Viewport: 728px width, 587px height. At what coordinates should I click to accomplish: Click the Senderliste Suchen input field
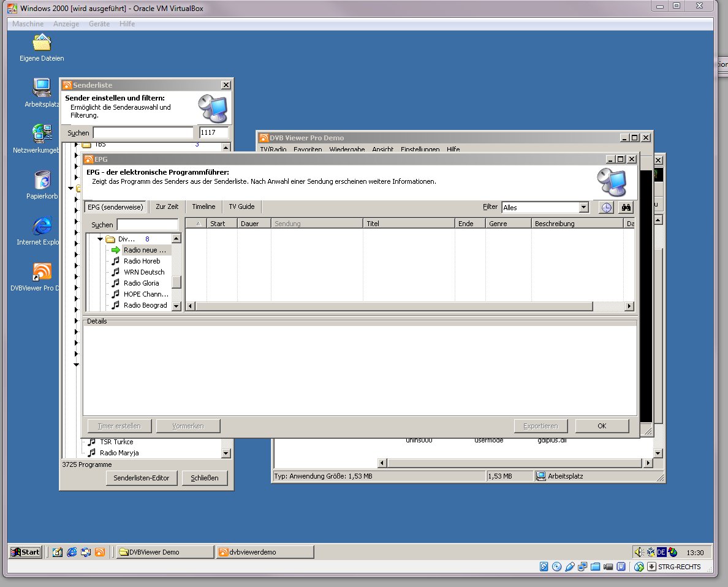click(143, 133)
